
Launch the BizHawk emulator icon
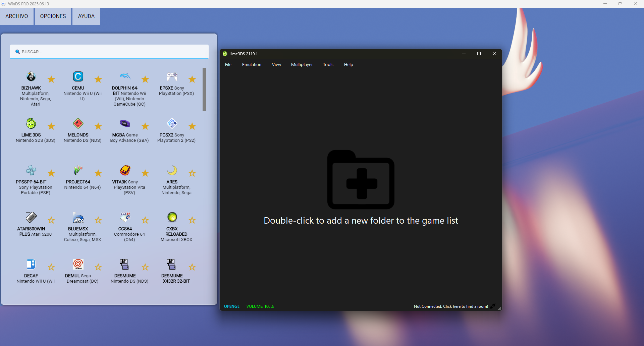pos(31,76)
